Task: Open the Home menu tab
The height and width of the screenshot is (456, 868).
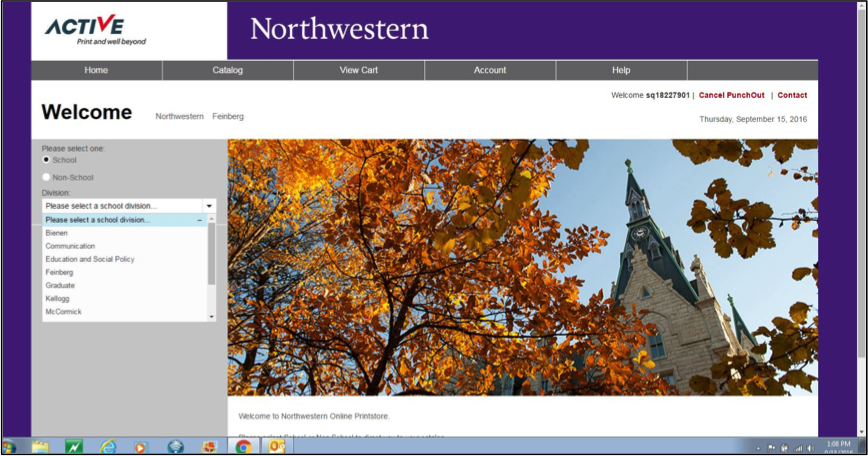Action: pyautogui.click(x=96, y=70)
